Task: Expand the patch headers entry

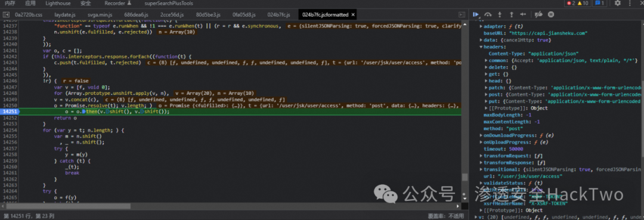Action: tap(487, 88)
